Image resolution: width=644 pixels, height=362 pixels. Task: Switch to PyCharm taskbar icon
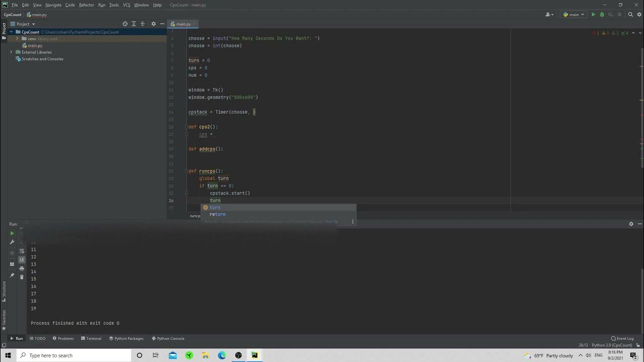pos(255,355)
